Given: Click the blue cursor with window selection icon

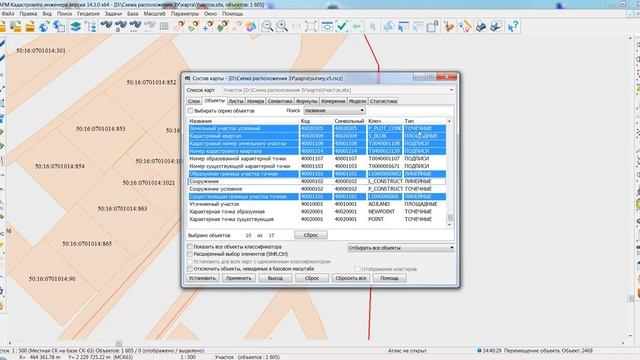Looking at the screenshot, I should [x=403, y=27].
